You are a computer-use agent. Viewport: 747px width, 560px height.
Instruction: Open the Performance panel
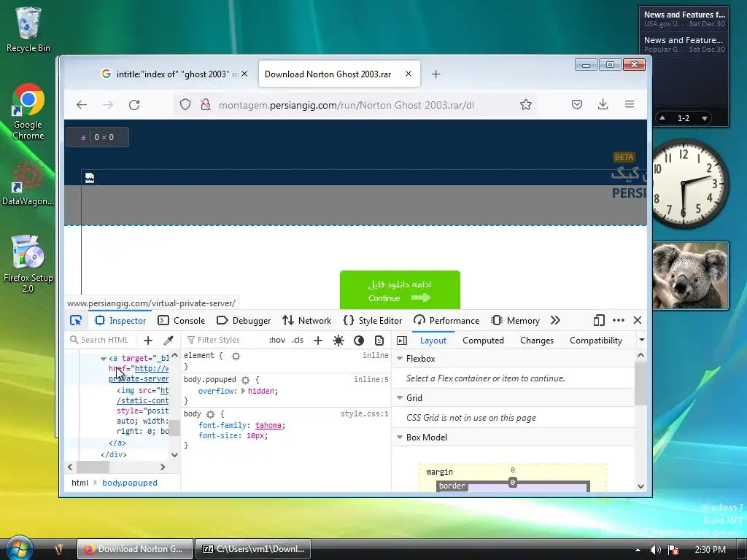click(x=446, y=321)
